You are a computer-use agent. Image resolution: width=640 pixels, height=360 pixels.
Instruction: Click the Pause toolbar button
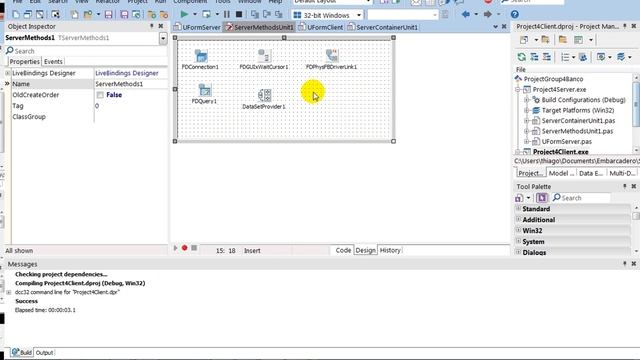227,15
